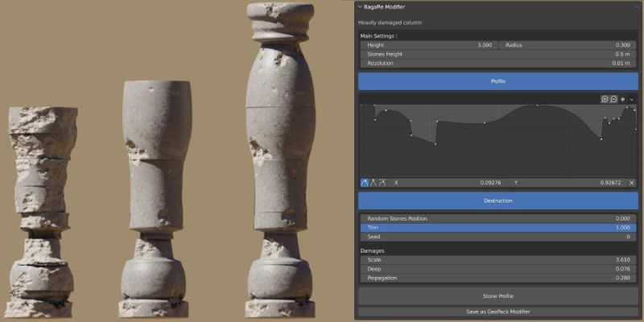Image resolution: width=644 pixels, height=322 pixels.
Task: Select the Height value field
Action: [427, 45]
